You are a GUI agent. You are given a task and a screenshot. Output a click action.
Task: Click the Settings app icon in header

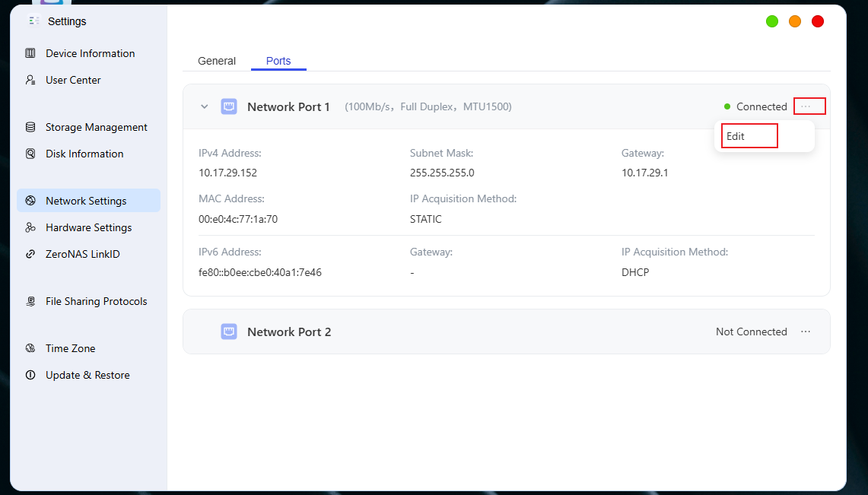(x=33, y=21)
